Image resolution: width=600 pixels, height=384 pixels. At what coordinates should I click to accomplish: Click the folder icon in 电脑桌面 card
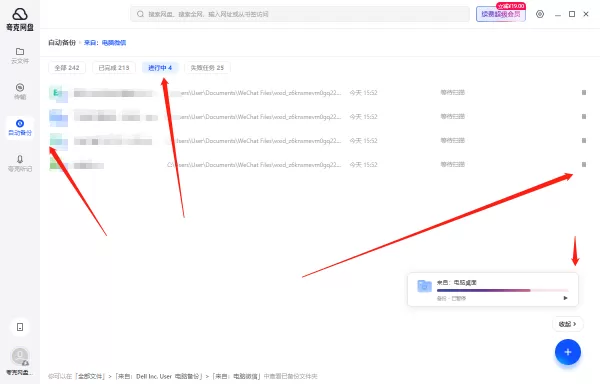[x=424, y=286]
